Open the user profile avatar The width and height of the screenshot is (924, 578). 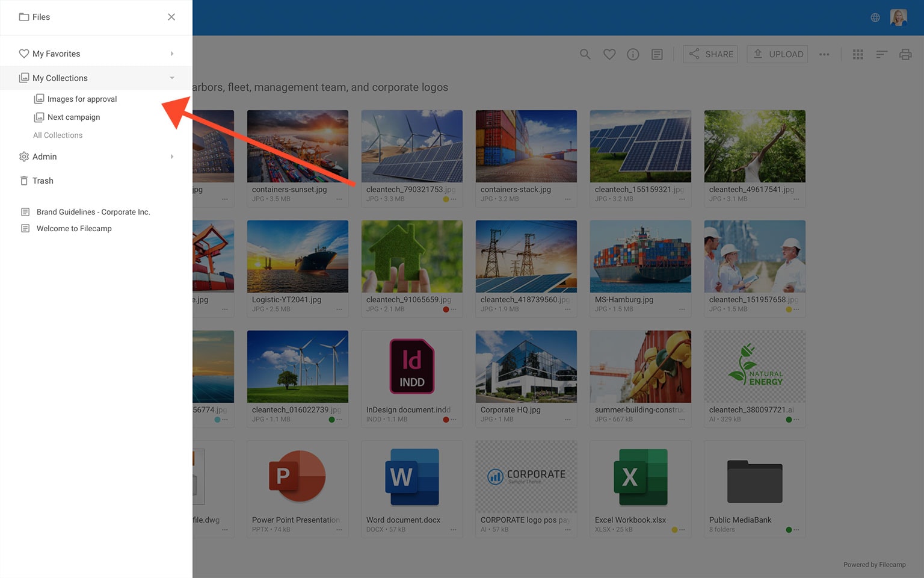click(899, 17)
